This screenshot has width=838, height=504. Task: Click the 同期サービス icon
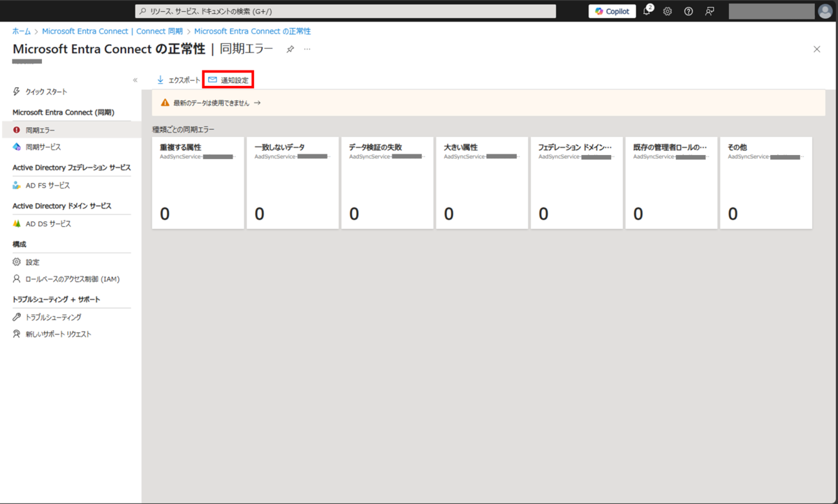point(17,147)
